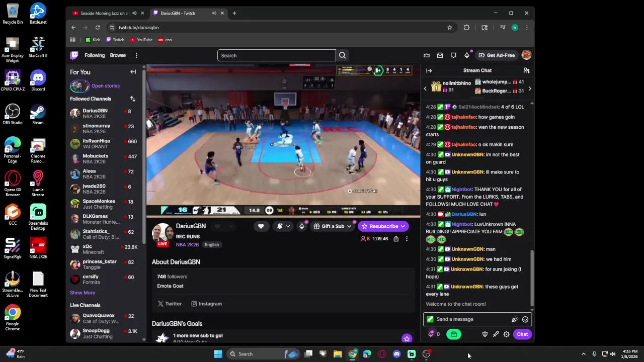Bookmark page with the star icon
Screen dimensions: 644x362
450,28
